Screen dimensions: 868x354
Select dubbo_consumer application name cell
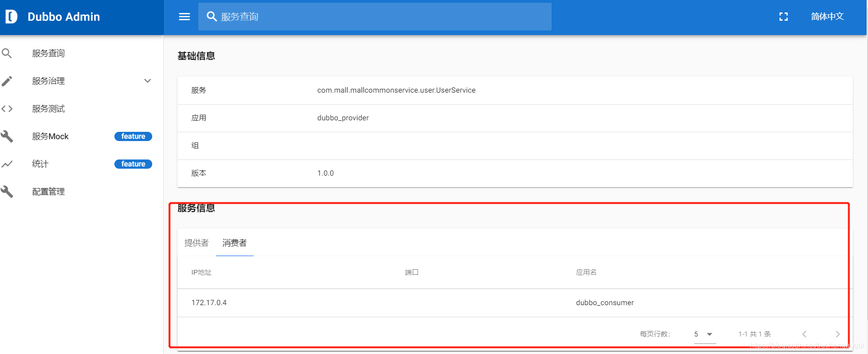[605, 303]
